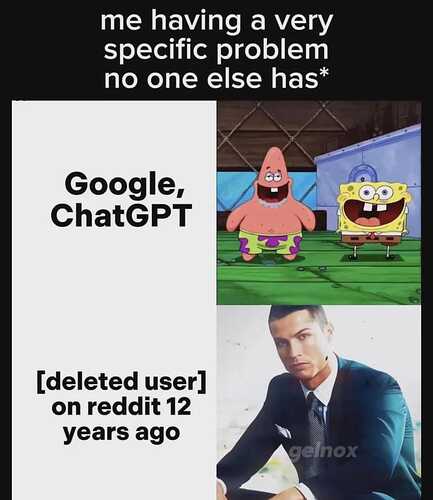This screenshot has width=433, height=500.
Task: Click the starfish's green flowered shorts
Action: tap(270, 242)
